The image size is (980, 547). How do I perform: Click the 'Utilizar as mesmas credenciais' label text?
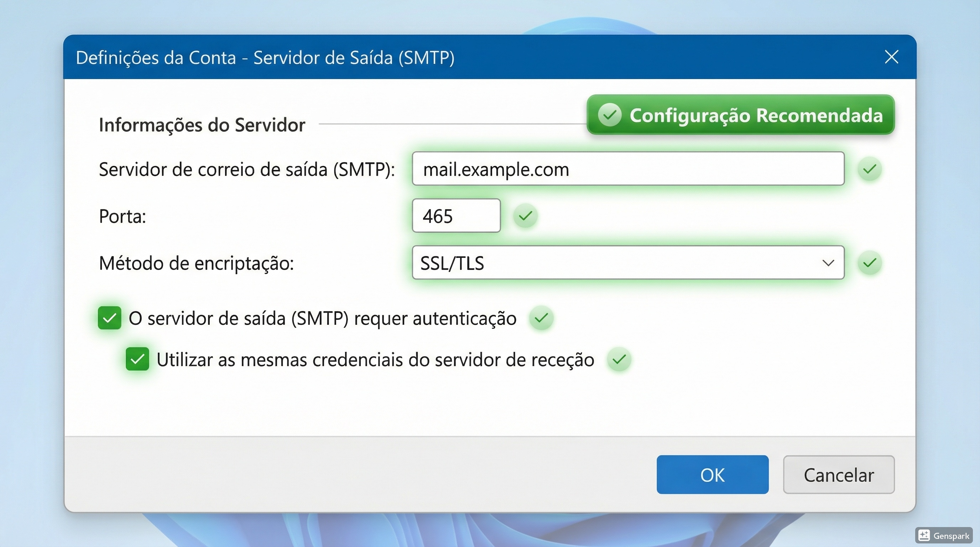(x=375, y=360)
